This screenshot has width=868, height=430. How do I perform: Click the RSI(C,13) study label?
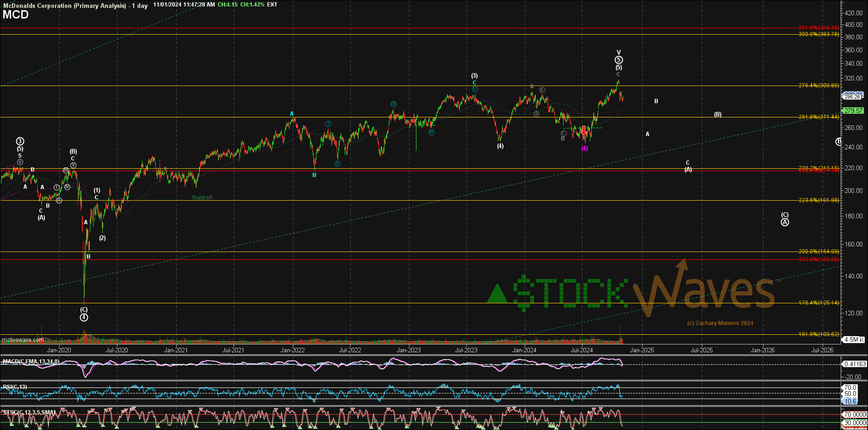click(x=15, y=387)
